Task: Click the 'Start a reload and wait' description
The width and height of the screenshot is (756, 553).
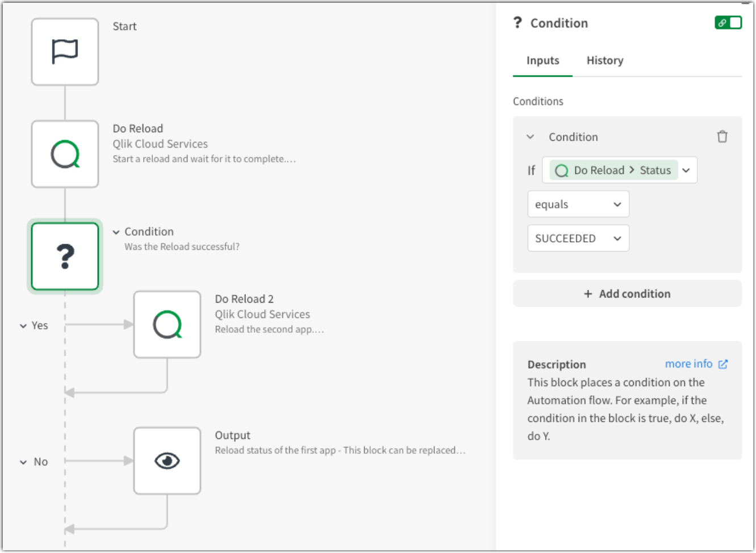Action: 204,159
